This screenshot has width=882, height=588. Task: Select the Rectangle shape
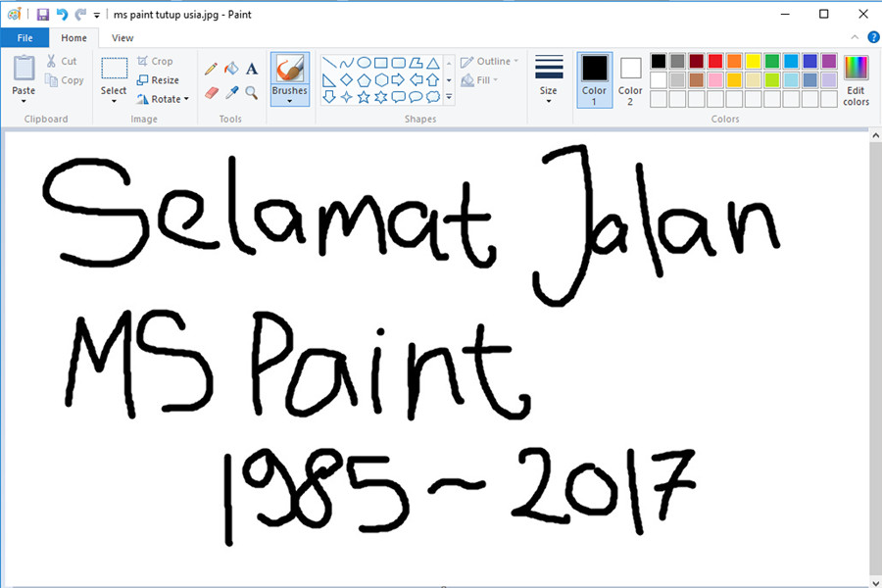[381, 63]
